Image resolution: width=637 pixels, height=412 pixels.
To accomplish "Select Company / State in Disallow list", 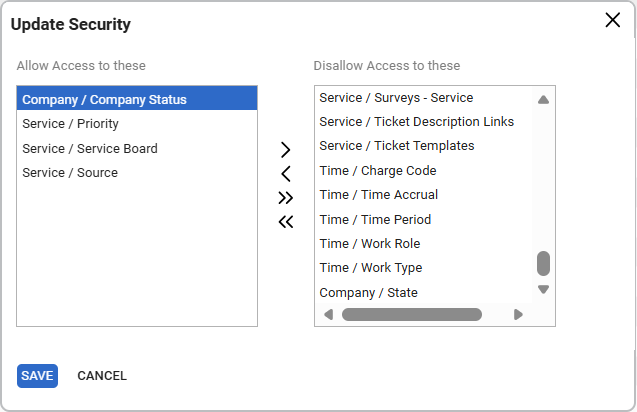I will pos(368,293).
